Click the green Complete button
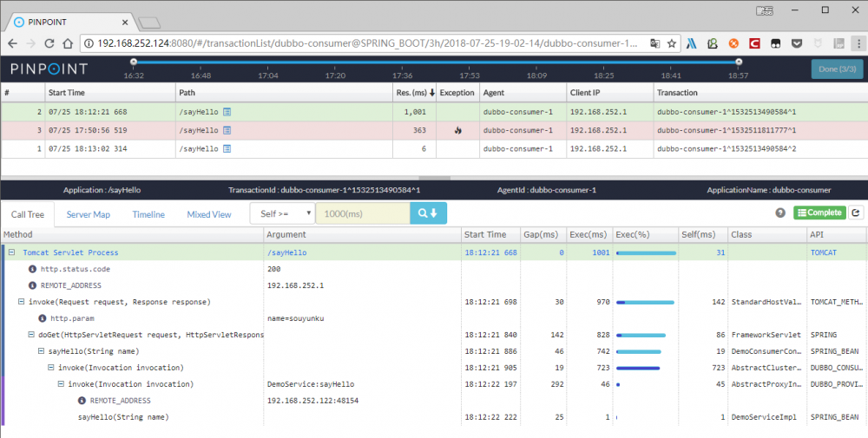 click(x=818, y=212)
